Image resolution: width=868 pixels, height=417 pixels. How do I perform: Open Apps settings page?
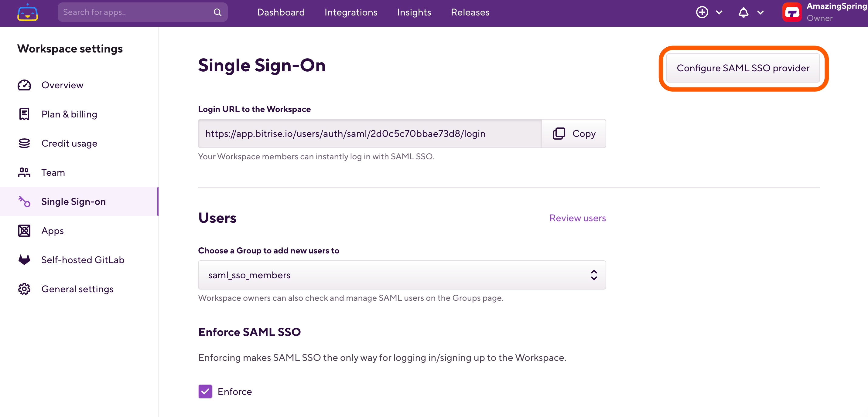tap(79, 231)
